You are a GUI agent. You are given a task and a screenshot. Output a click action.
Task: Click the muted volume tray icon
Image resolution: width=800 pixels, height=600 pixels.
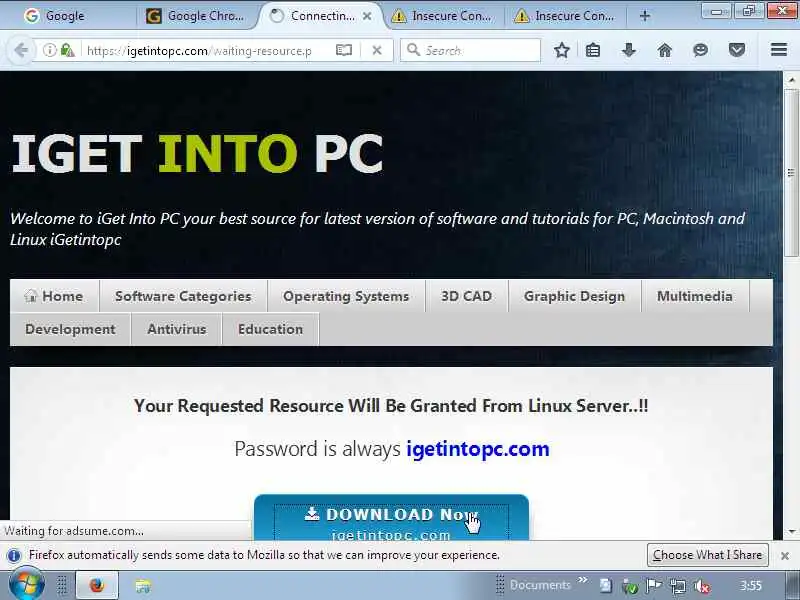click(702, 586)
